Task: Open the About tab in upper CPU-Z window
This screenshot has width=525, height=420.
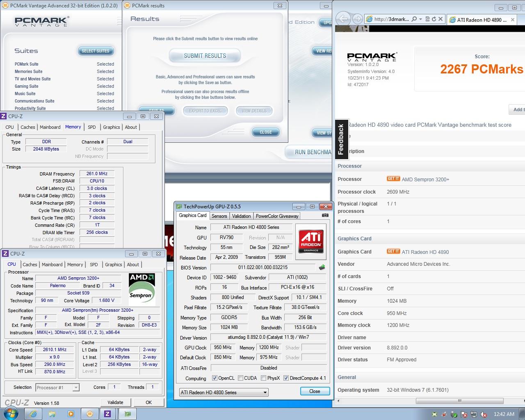Action: point(131,127)
